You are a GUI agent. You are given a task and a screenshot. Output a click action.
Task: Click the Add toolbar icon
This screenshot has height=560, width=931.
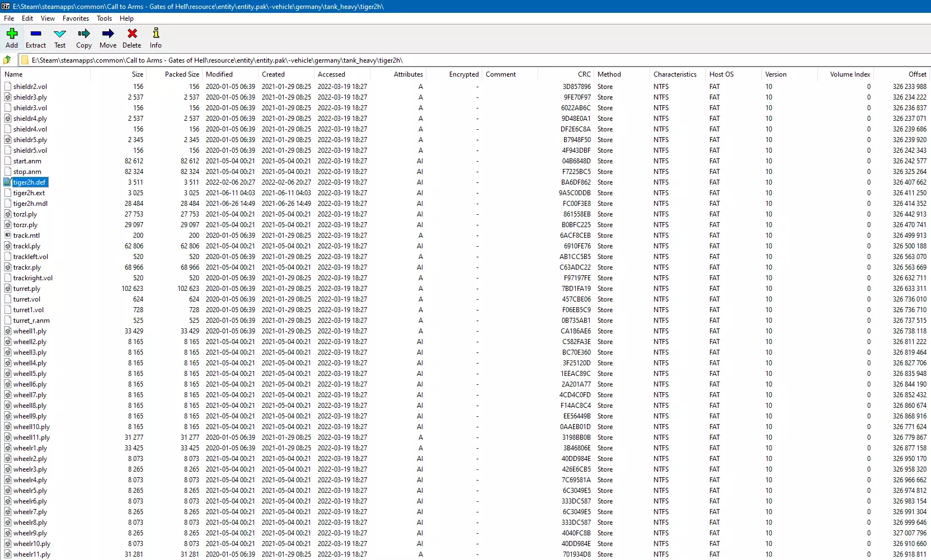tap(12, 34)
